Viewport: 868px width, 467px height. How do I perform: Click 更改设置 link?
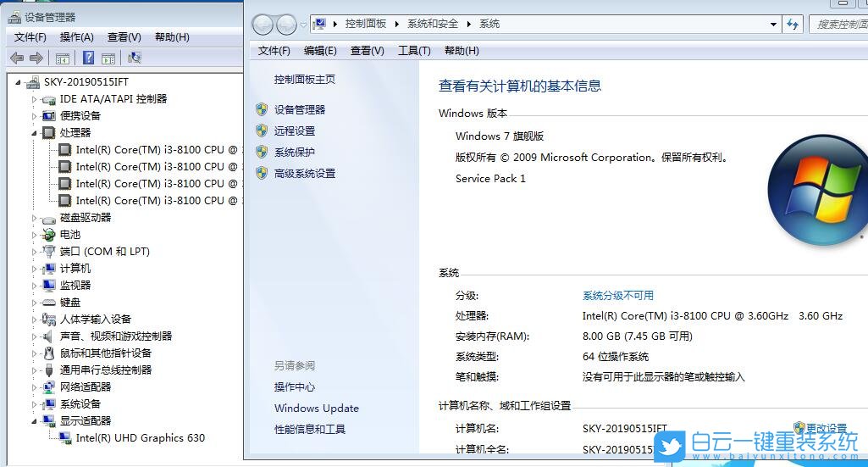coord(826,428)
